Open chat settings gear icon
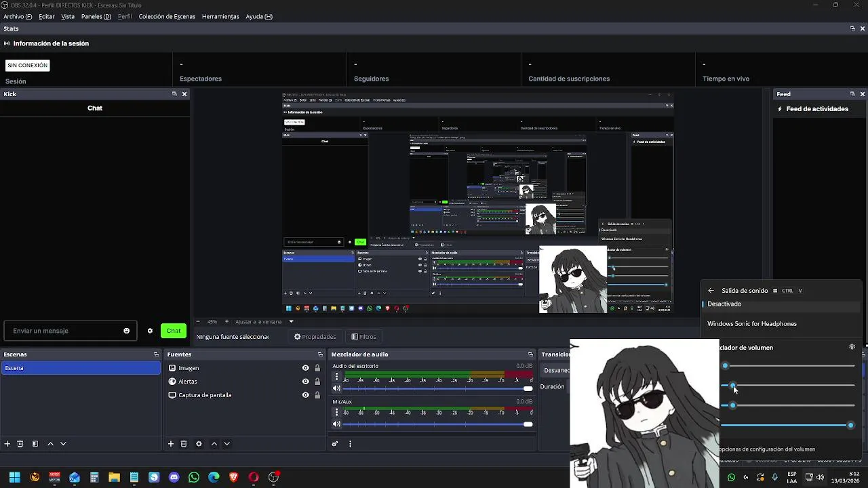The width and height of the screenshot is (868, 488). tap(150, 331)
